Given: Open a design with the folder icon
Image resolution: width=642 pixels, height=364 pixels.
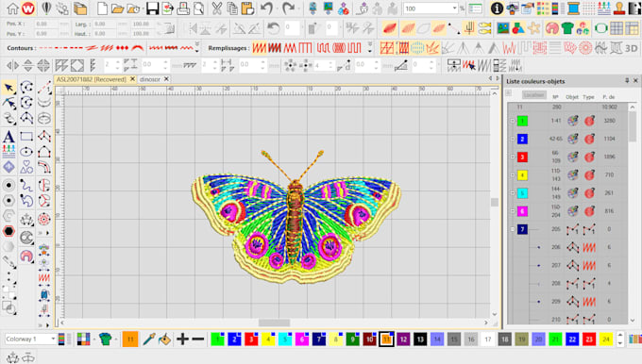Looking at the screenshot, I should pyautogui.click(x=117, y=8).
